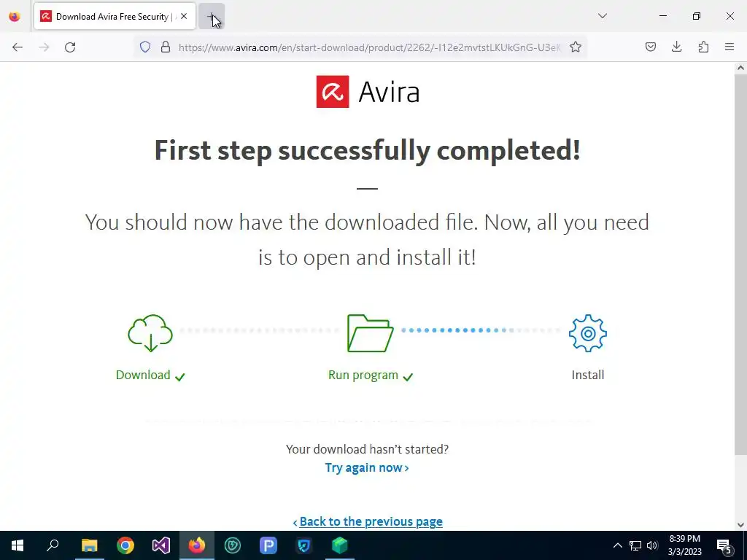Reload the Avira download page
This screenshot has width=747, height=560.
(x=70, y=47)
